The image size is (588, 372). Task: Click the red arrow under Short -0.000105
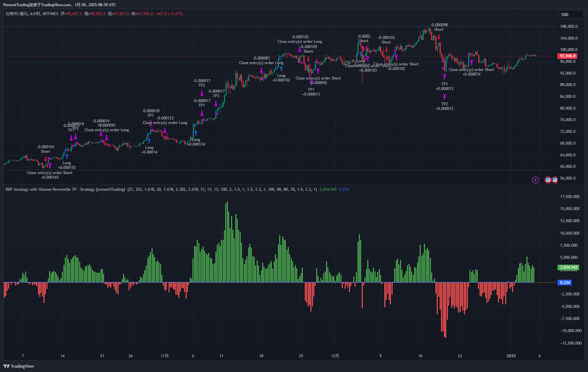point(308,59)
